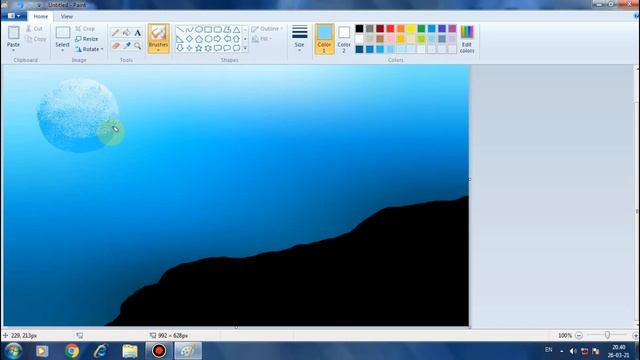Choose the Rounded rectangle shape
640x360 pixels.
tap(218, 30)
